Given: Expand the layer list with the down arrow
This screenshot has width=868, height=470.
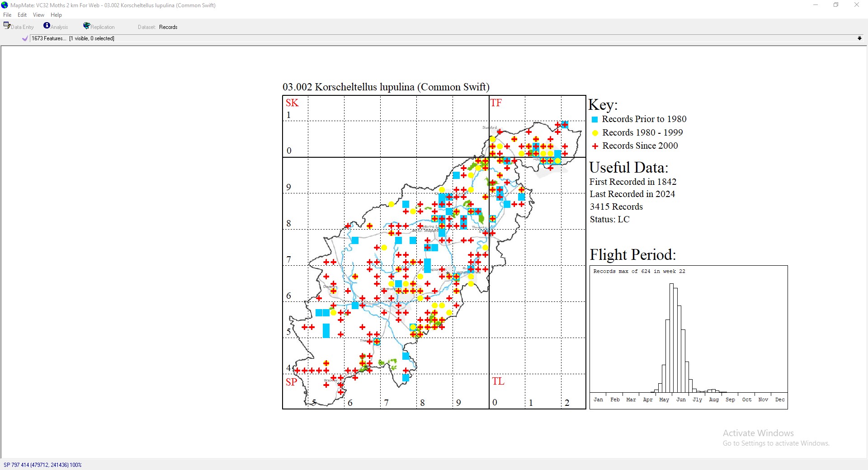Looking at the screenshot, I should click(x=859, y=38).
